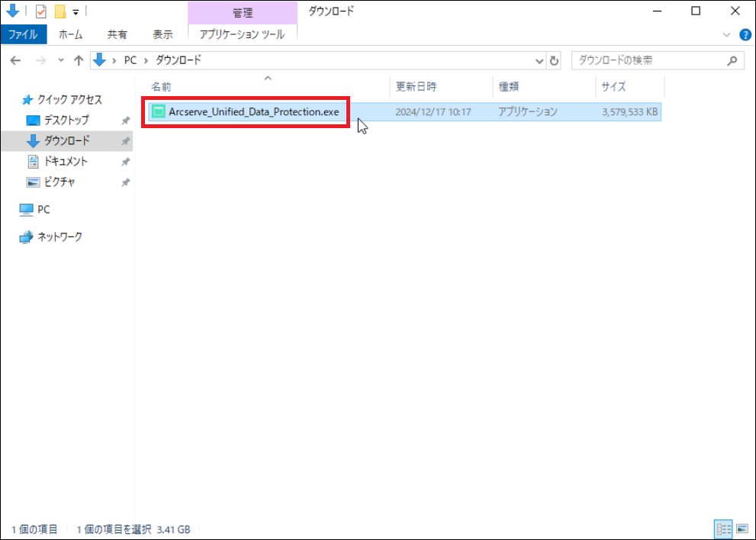Select ネットワーク in the navigation pane
Viewport: 756px width, 540px height.
click(x=60, y=236)
